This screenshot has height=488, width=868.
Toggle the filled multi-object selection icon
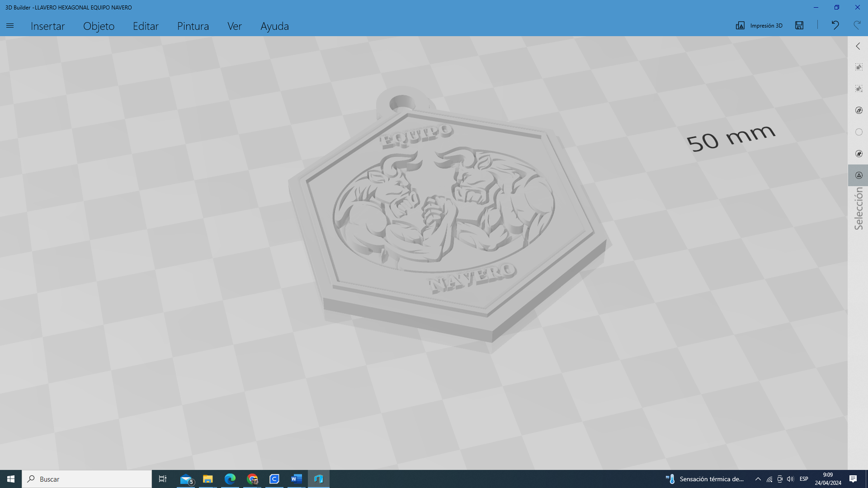(x=859, y=154)
